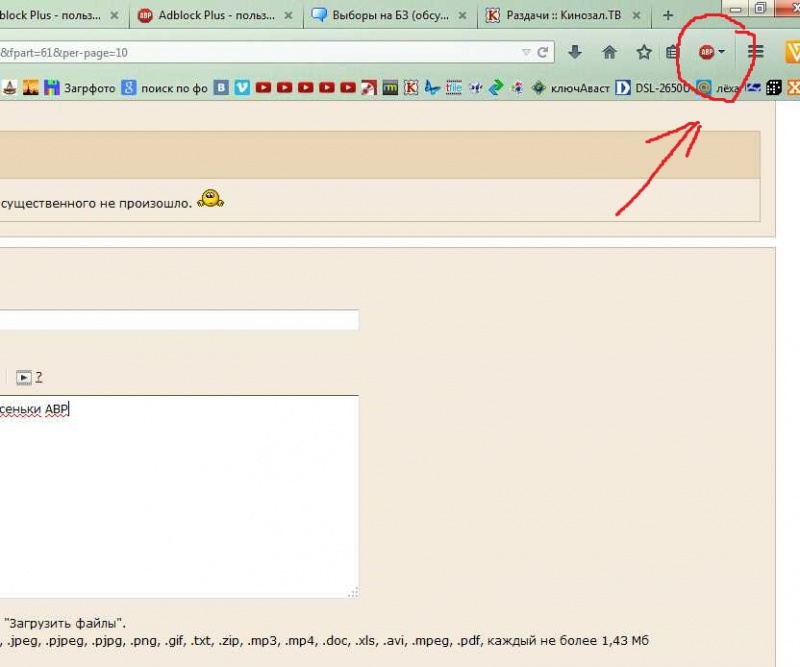Click the question mark help link

coord(39,377)
